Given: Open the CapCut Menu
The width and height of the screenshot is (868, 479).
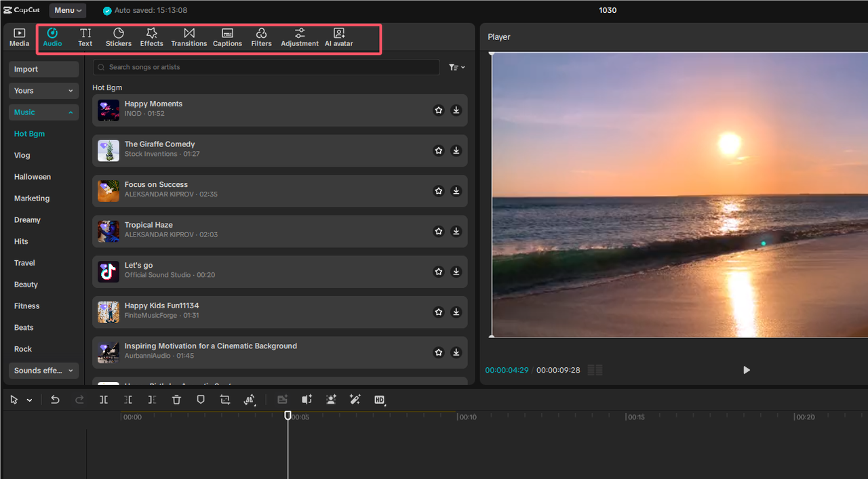Looking at the screenshot, I should point(66,10).
